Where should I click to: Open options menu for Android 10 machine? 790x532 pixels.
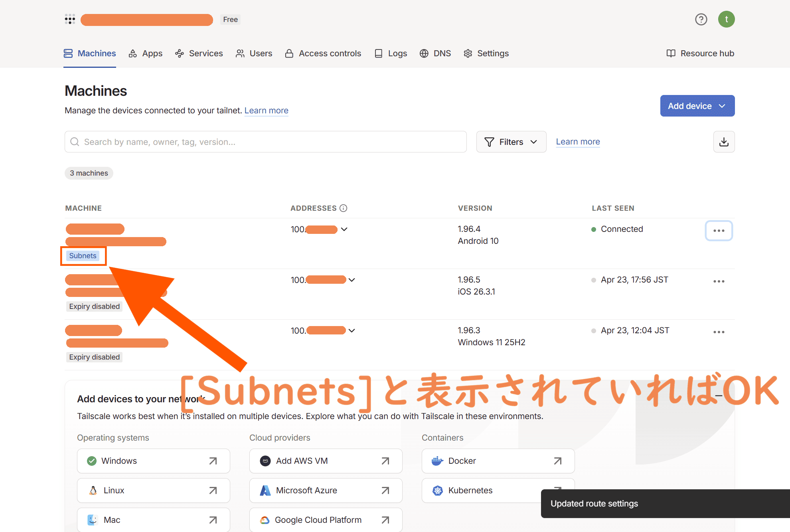point(719,231)
